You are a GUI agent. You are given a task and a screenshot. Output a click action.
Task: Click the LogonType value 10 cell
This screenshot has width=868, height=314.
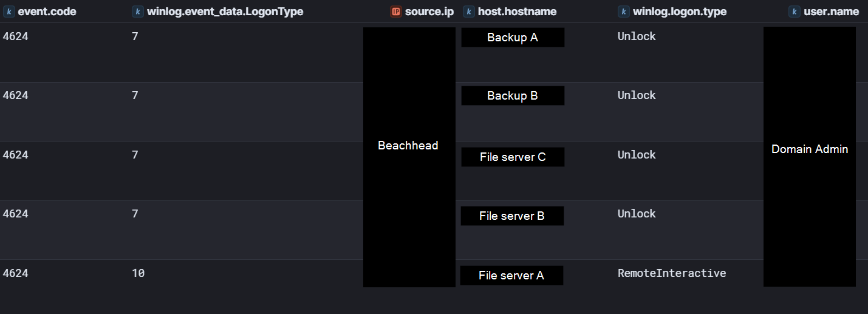click(x=138, y=273)
